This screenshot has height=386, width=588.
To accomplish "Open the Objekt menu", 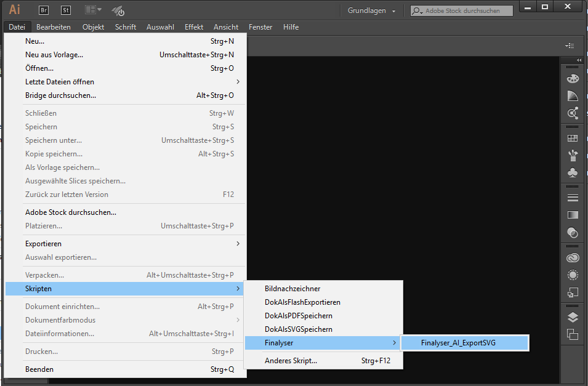I will 94,27.
